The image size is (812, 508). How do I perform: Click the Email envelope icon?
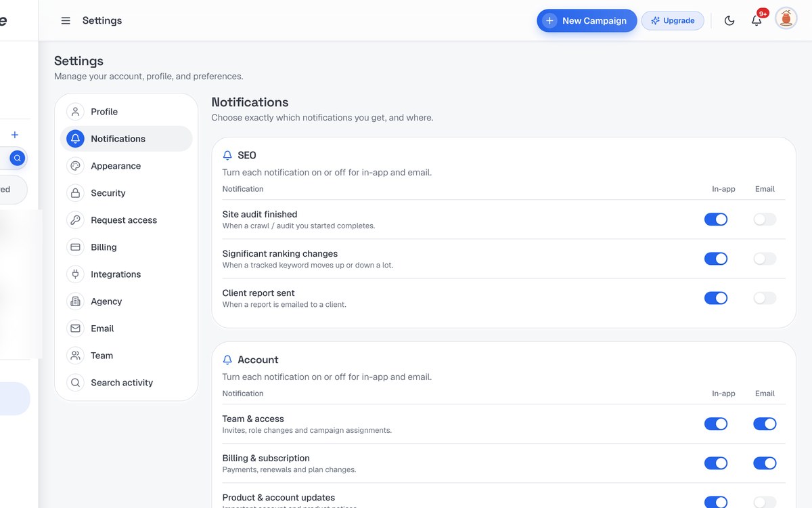(x=75, y=329)
